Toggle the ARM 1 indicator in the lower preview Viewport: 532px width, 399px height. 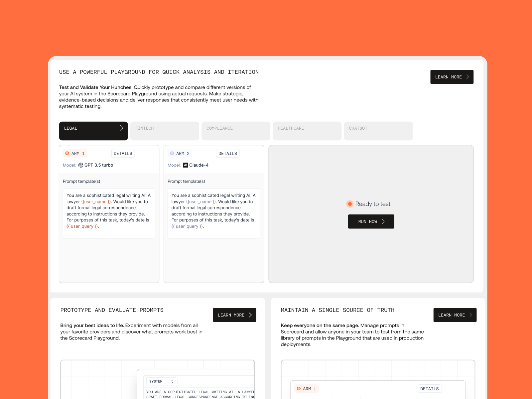click(299, 388)
